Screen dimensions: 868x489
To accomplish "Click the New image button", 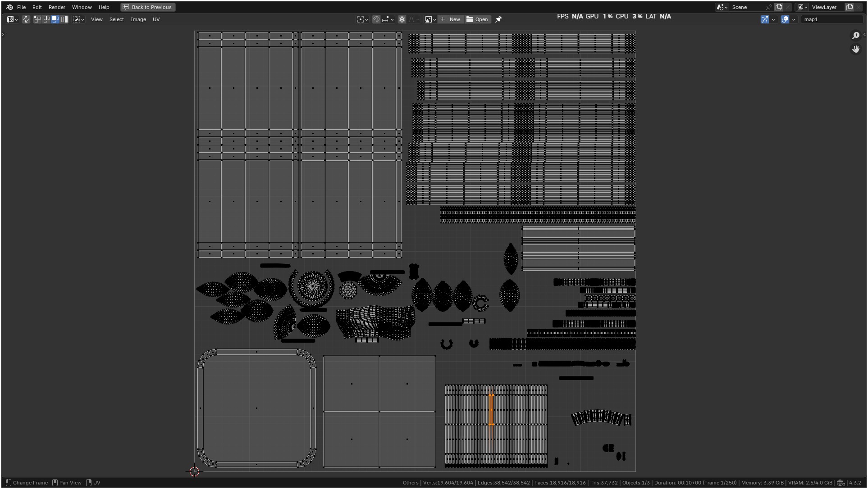I will coord(450,19).
